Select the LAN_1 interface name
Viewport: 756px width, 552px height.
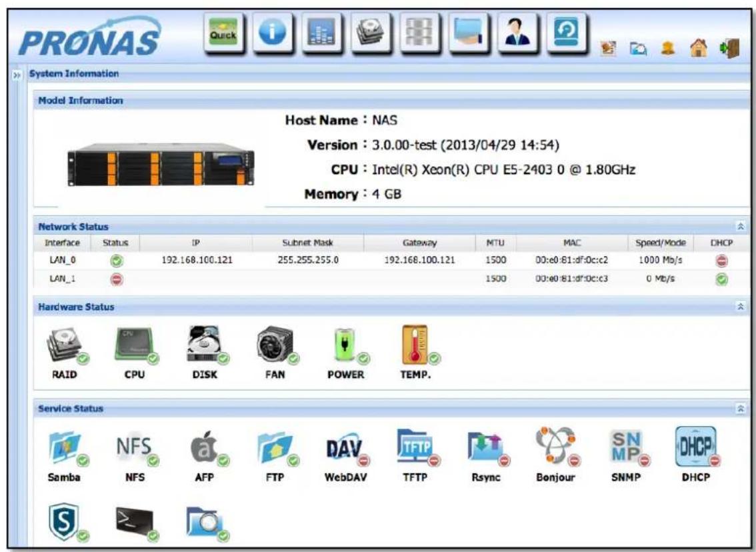pos(63,279)
